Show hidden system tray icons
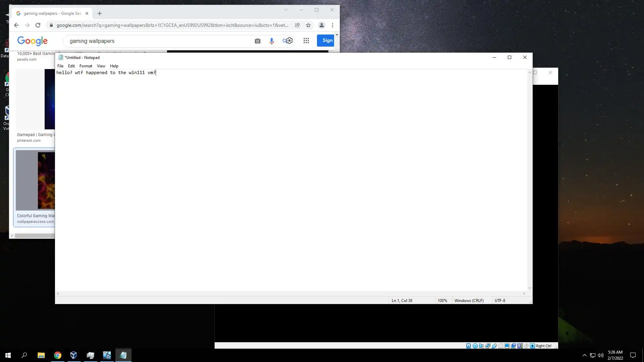Image resolution: width=644 pixels, height=362 pixels. 584,355
